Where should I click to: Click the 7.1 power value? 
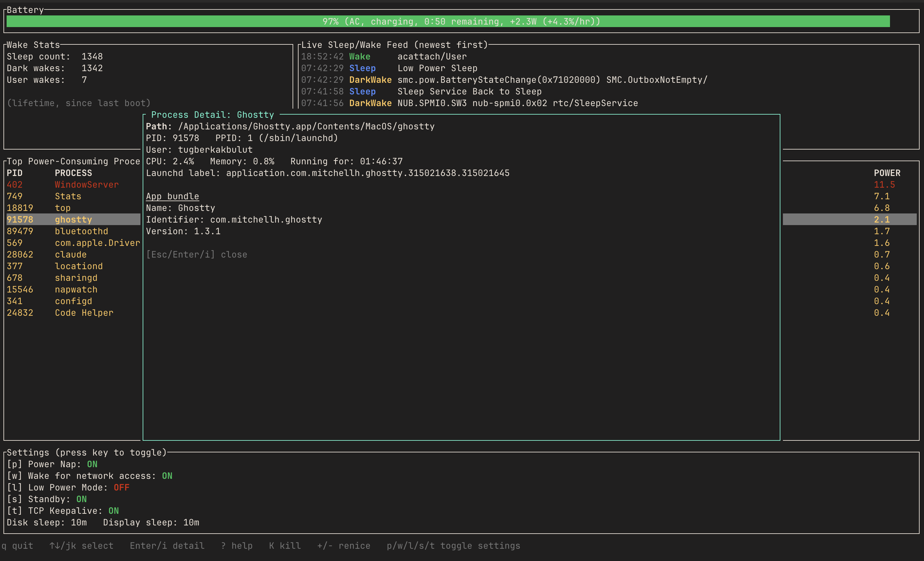click(x=881, y=196)
